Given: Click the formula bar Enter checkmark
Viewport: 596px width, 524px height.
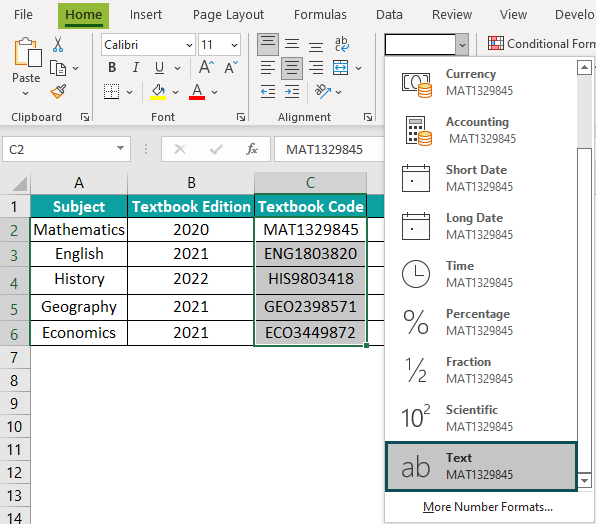Looking at the screenshot, I should coord(216,149).
